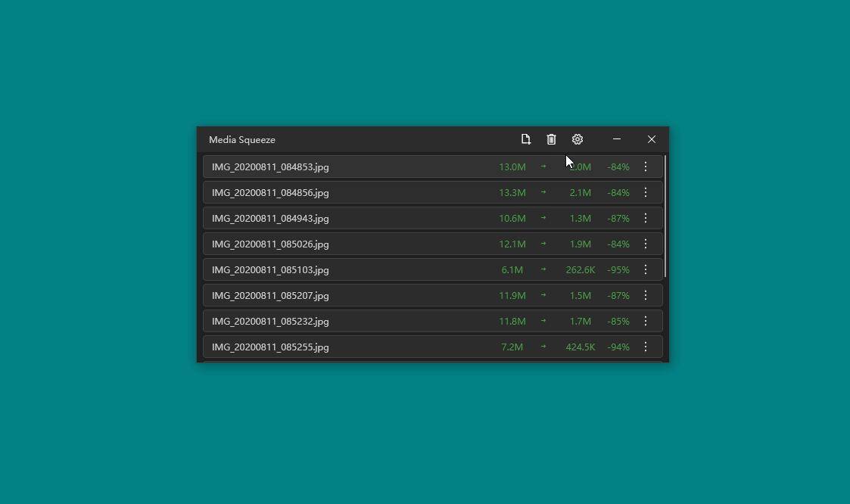The width and height of the screenshot is (850, 504).
Task: Click the 424.5K compressed size value
Action: click(581, 347)
